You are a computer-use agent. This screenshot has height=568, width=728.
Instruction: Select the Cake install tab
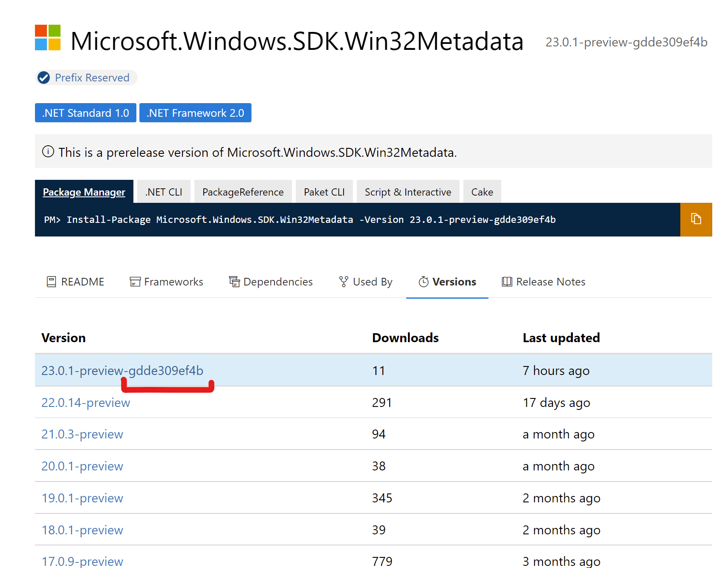482,191
